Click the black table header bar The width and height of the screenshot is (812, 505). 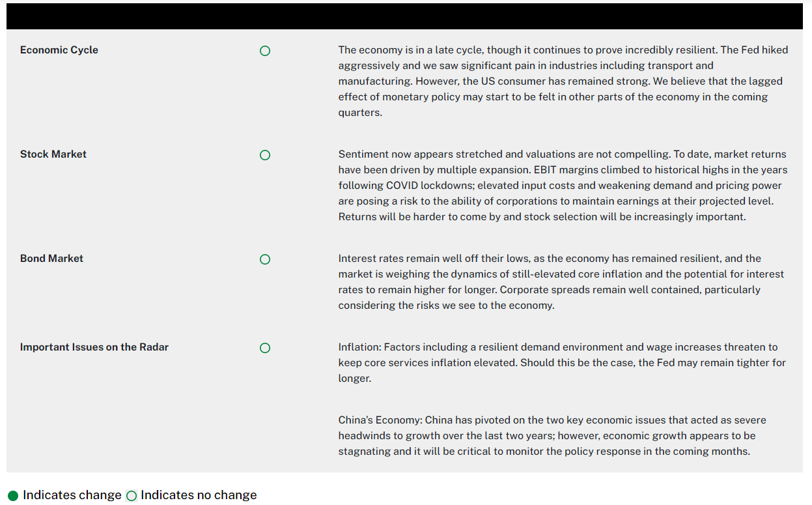tap(404, 16)
